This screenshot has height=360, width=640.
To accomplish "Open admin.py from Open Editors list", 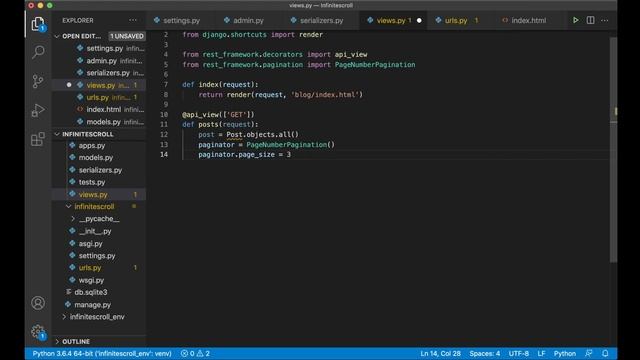I will (99, 60).
